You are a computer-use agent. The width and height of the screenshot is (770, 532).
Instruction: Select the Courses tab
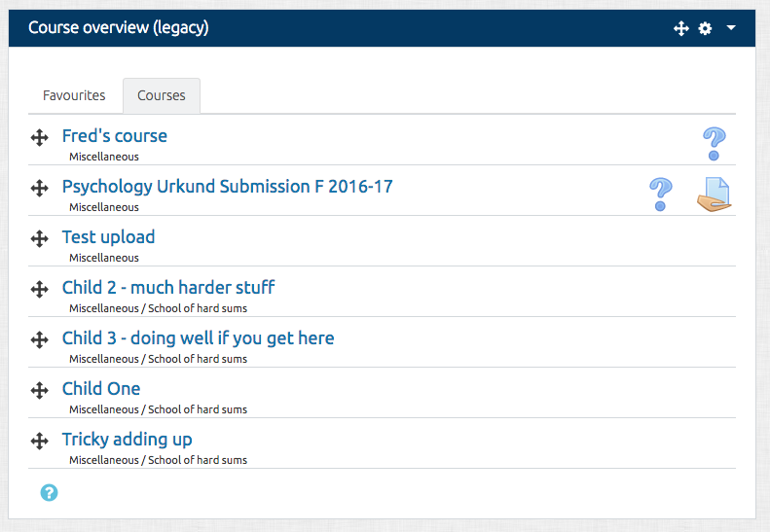[162, 95]
